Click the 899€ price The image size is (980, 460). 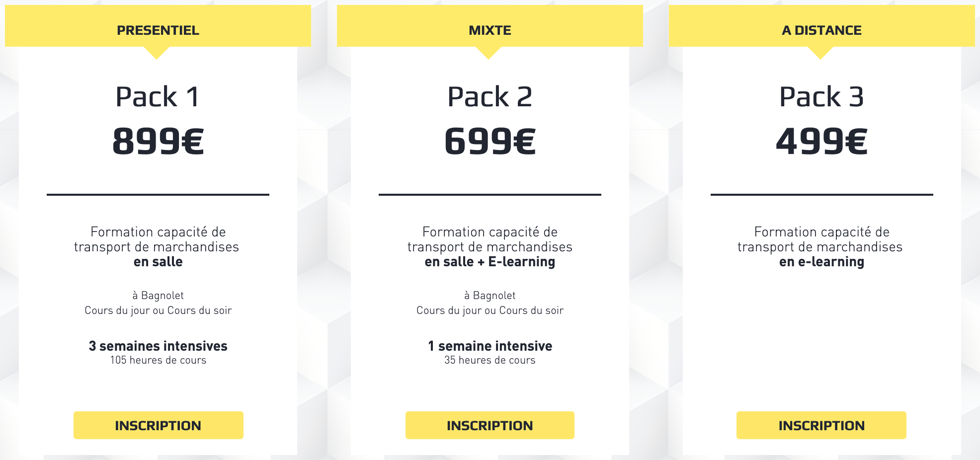pos(158,142)
